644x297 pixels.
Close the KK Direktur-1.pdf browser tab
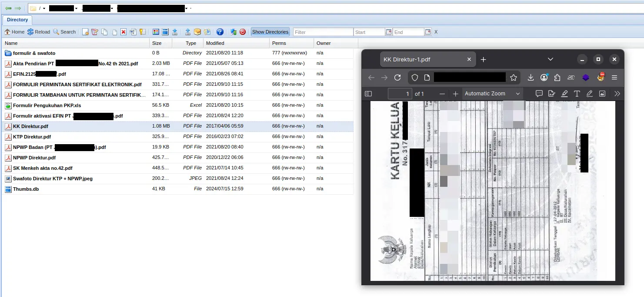[469, 59]
